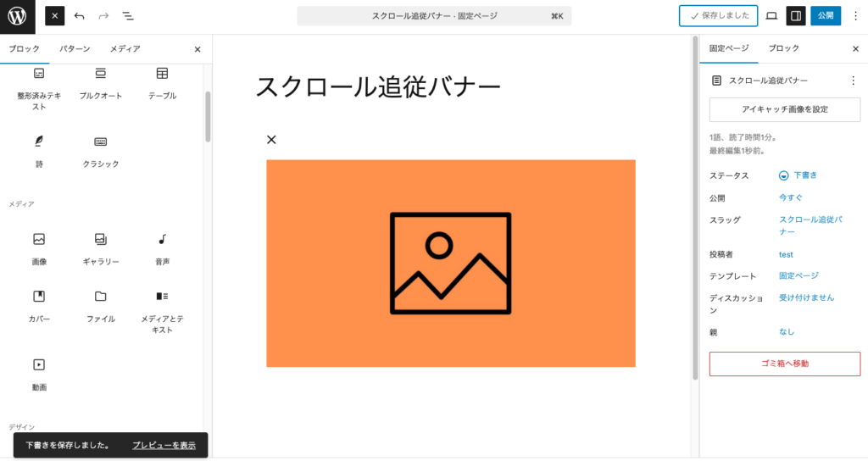868x461 pixels.
Task: Switch to the メディア tab
Action: click(x=125, y=48)
